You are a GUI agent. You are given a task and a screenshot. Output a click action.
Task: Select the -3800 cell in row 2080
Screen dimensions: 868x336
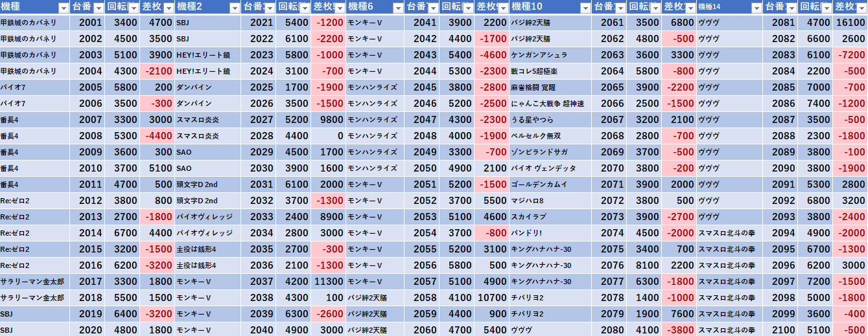(679, 330)
